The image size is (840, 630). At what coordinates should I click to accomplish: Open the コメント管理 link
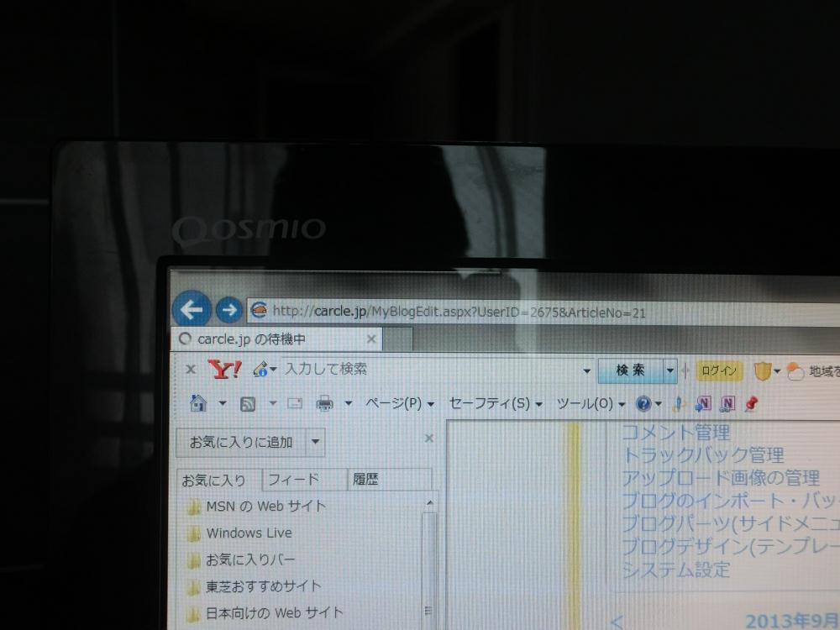(x=676, y=432)
